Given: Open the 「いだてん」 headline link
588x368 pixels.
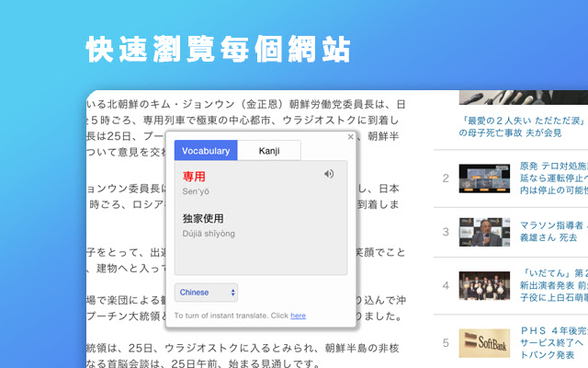Looking at the screenshot, I should coord(554,285).
